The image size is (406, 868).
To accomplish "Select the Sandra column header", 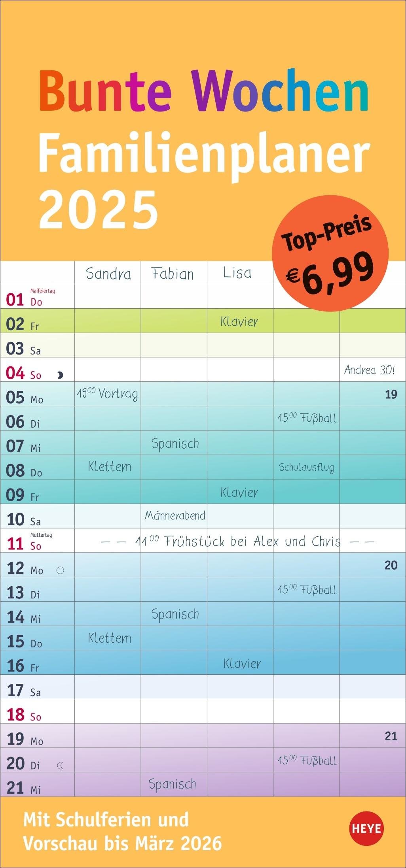I will (108, 274).
